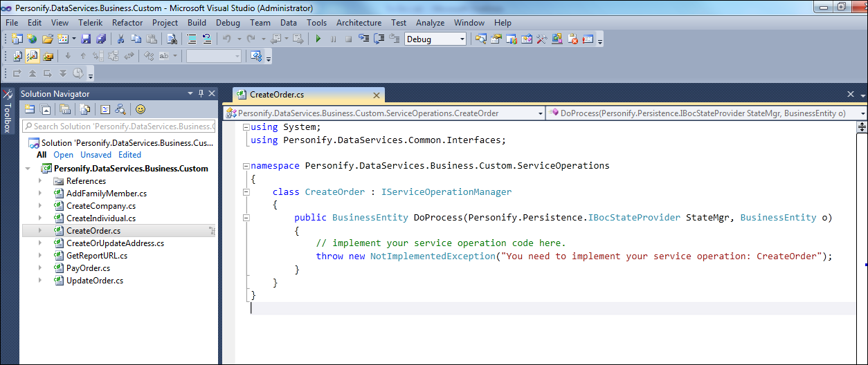Show Open files filter link
This screenshot has width=868, height=365.
pos(63,155)
